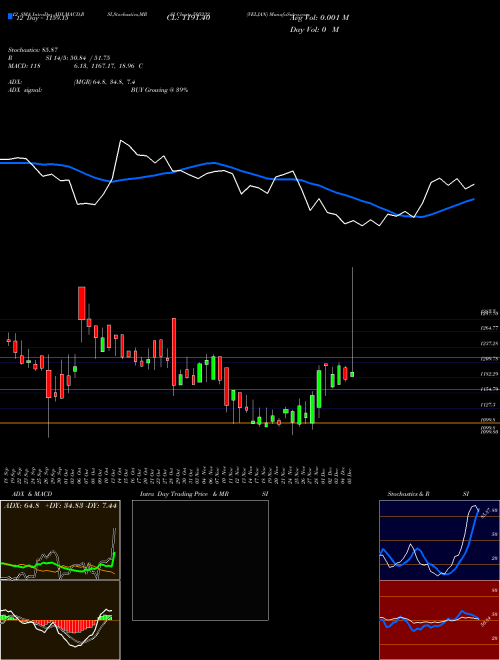
Task: Click the 1264.77 price axis label
Action: pos(489,327)
